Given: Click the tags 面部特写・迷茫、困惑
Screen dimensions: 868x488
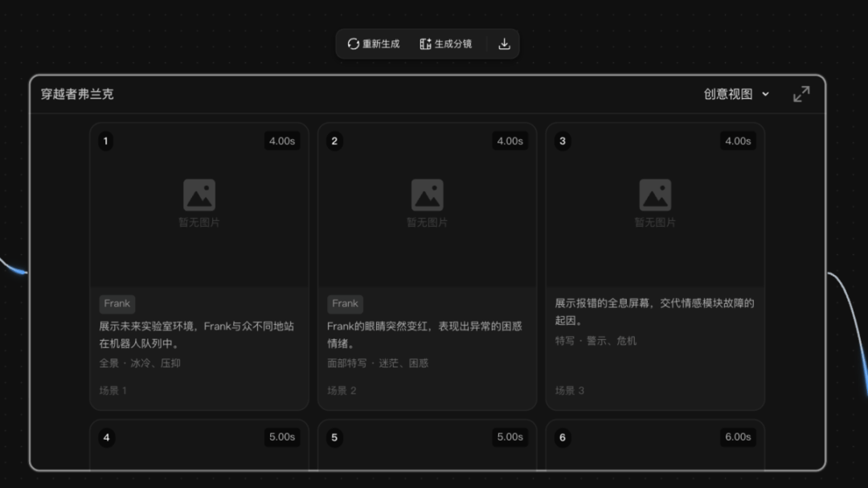Looking at the screenshot, I should click(x=378, y=363).
